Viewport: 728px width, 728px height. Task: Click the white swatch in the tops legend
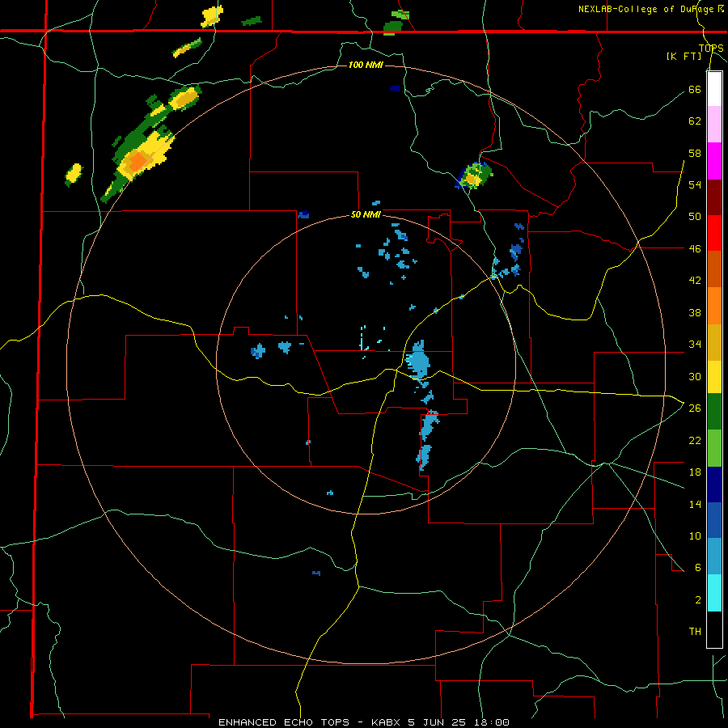(714, 89)
